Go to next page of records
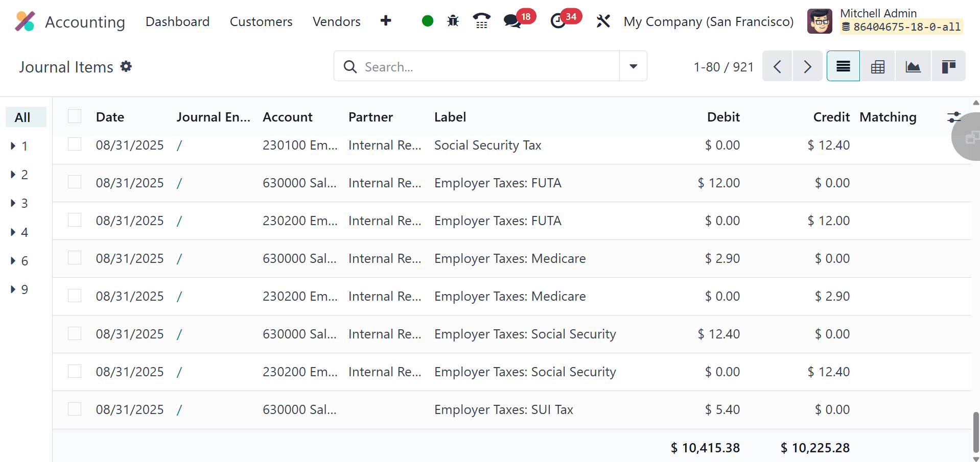 click(x=807, y=66)
